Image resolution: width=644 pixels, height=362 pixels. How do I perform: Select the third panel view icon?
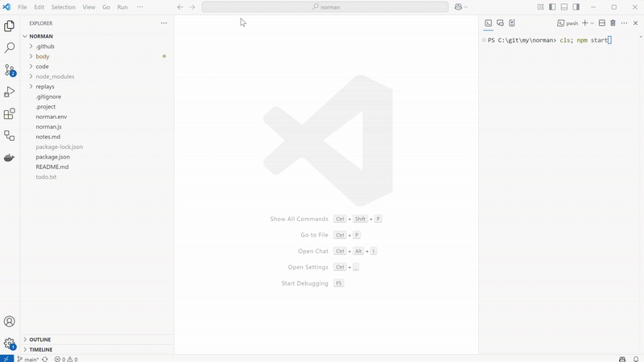512,23
